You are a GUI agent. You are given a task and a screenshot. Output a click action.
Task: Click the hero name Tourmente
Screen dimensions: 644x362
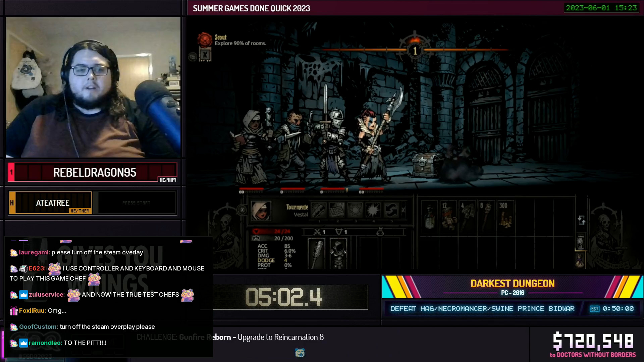[x=297, y=207]
